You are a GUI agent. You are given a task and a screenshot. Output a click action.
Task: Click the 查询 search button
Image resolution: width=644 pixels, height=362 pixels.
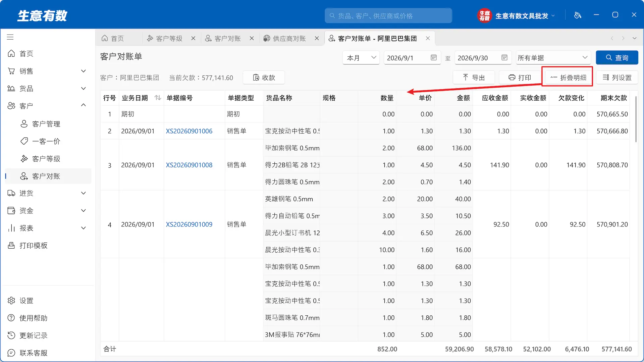[617, 58]
